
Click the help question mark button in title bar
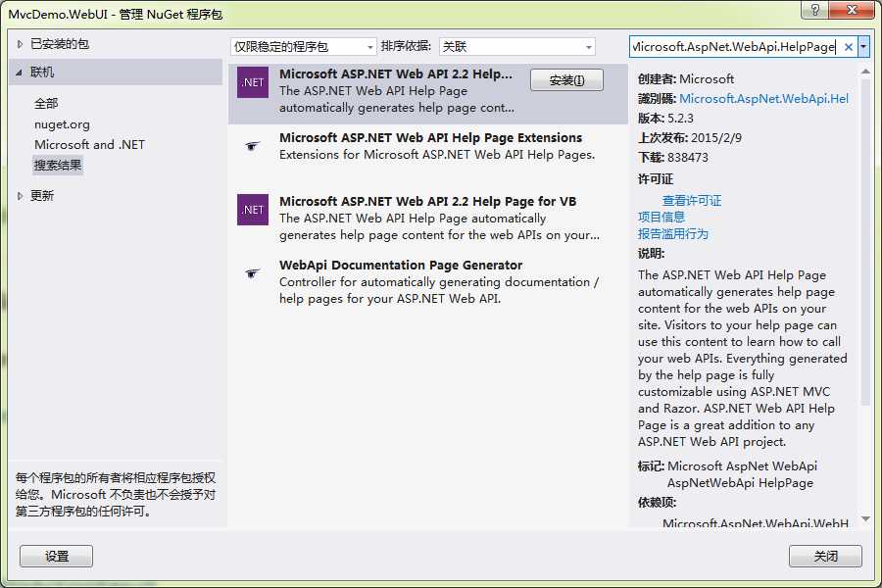point(815,10)
